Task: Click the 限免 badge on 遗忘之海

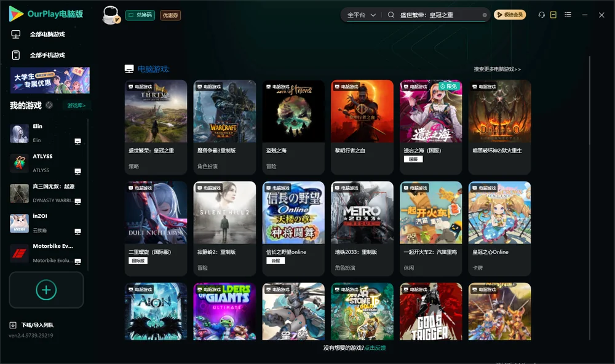Action: 449,86
